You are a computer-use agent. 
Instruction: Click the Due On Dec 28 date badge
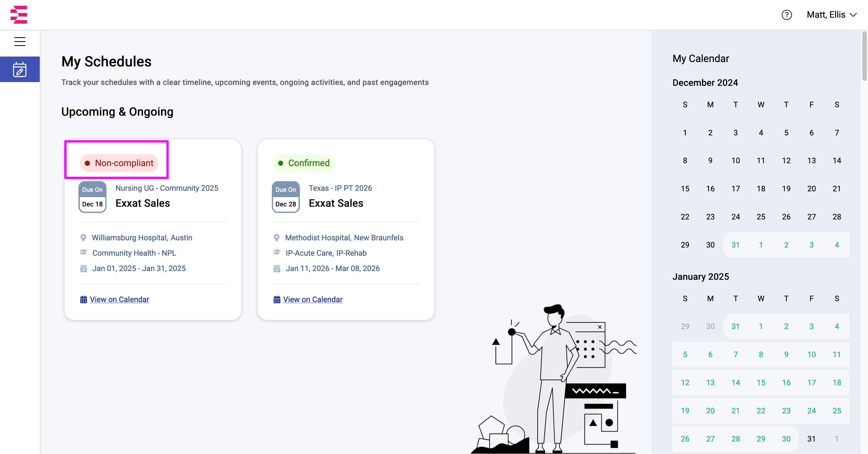286,197
